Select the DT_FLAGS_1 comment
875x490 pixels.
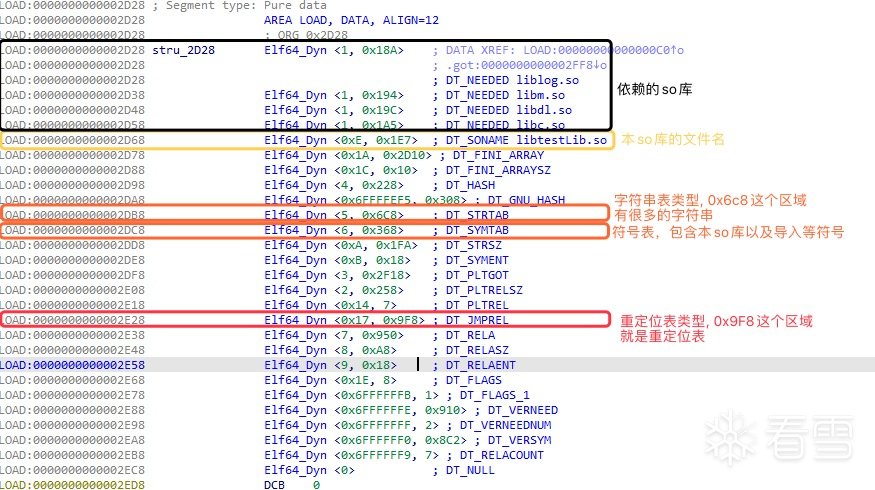tap(494, 396)
